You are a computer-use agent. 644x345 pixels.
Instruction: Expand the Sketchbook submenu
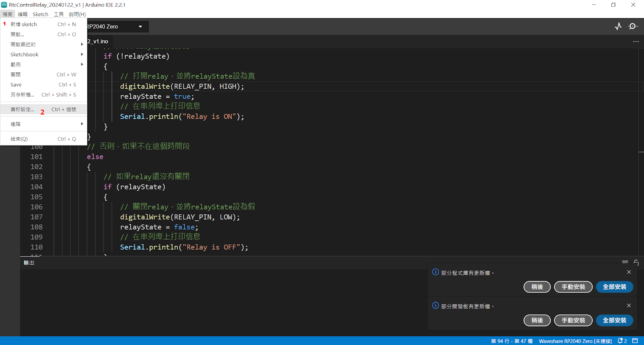pos(43,54)
